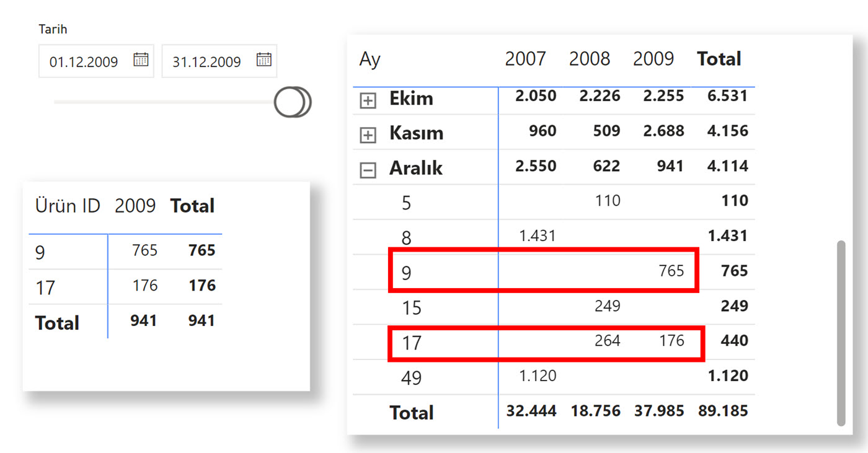
Task: Click Aralık 2008 value 622
Action: pyautogui.click(x=606, y=166)
